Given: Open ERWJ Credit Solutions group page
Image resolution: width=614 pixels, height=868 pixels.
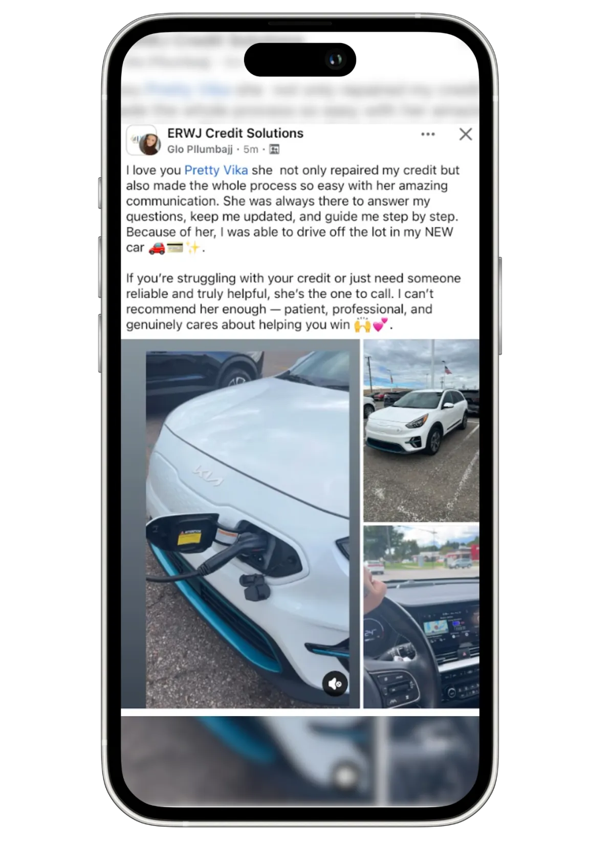Looking at the screenshot, I should [x=235, y=133].
